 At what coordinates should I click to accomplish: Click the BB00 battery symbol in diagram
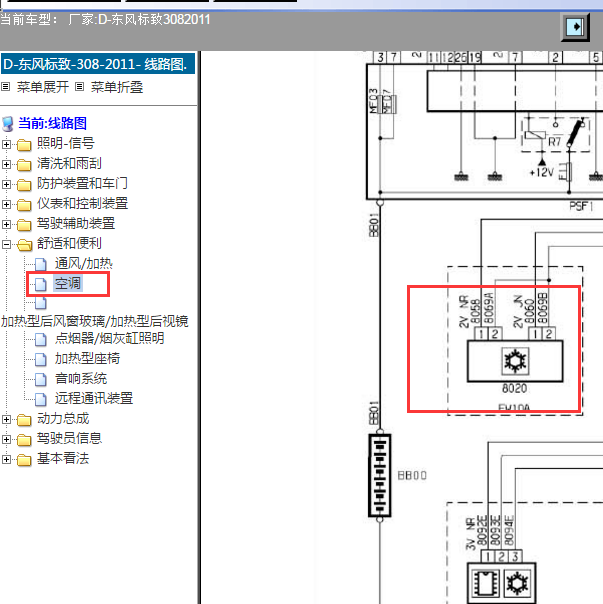click(380, 476)
